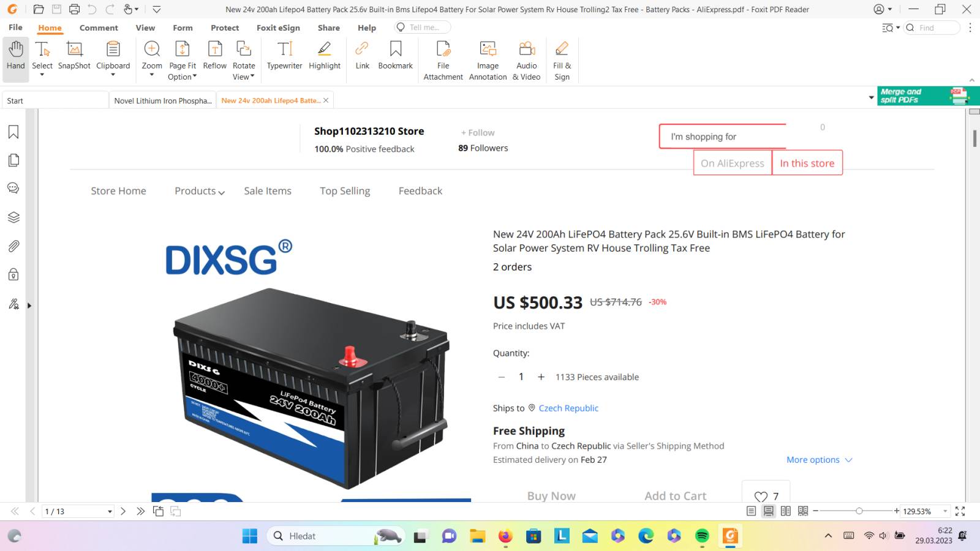This screenshot has width=980, height=551.
Task: Open the Bookmarks side panel
Action: (13, 132)
